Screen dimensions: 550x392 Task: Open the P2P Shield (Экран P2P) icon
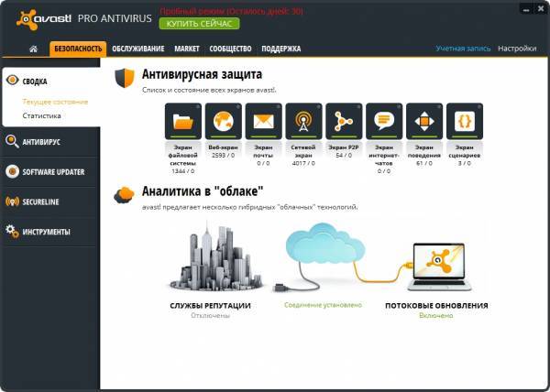344,121
